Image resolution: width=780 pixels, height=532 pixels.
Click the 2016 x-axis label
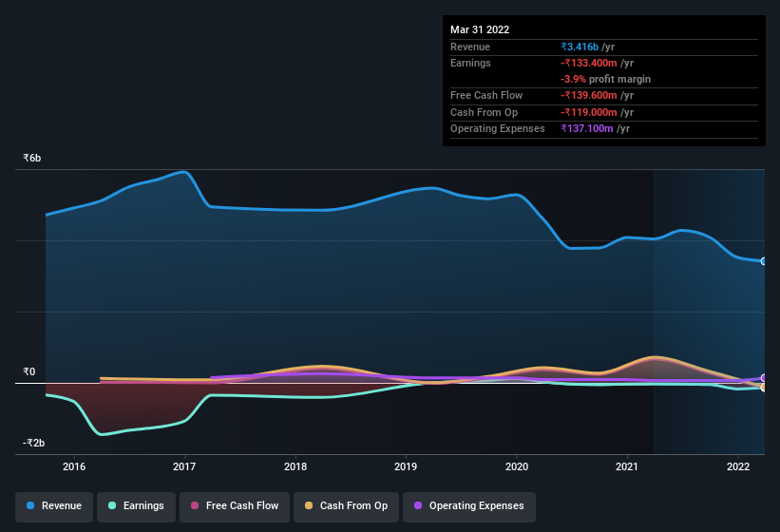tap(74, 466)
